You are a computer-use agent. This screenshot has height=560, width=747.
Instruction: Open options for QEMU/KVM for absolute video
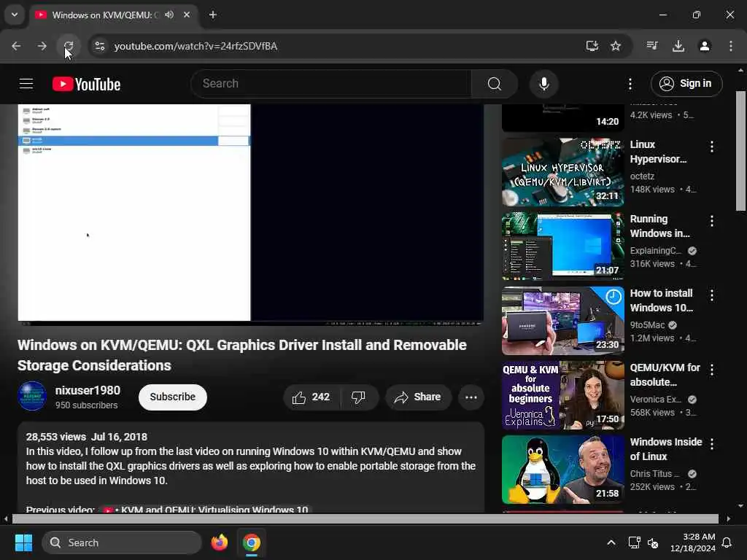712,370
